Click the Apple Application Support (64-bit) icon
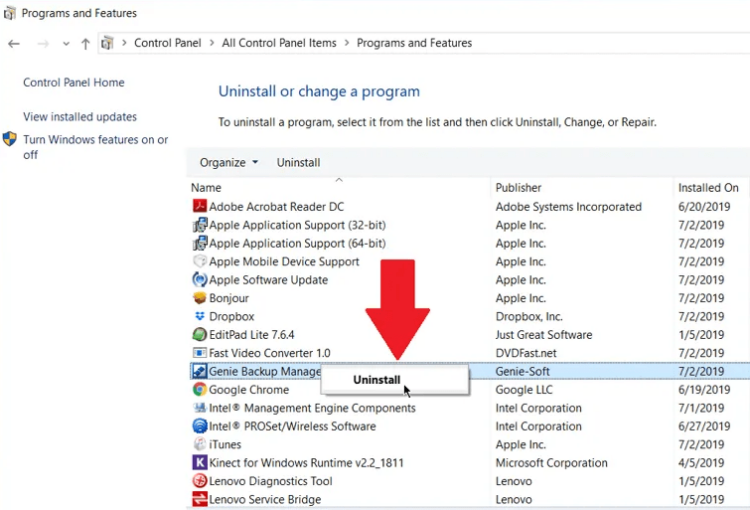 coord(199,243)
